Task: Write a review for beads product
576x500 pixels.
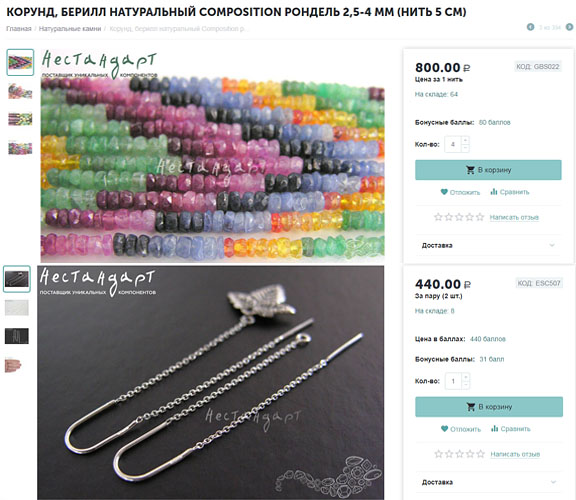Action: coord(514,217)
